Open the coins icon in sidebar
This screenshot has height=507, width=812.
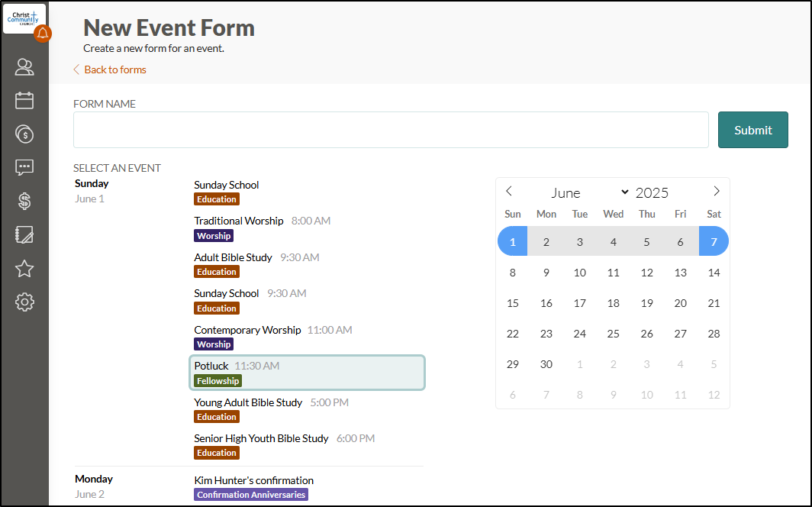coord(24,134)
